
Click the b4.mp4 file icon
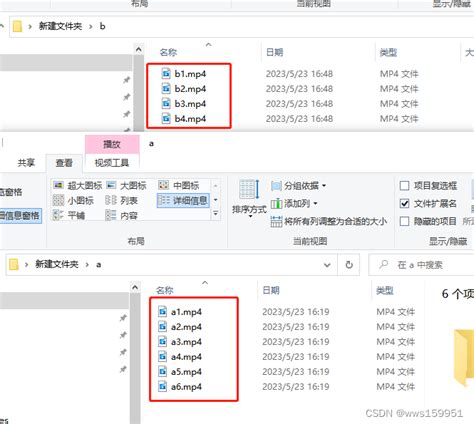click(166, 118)
